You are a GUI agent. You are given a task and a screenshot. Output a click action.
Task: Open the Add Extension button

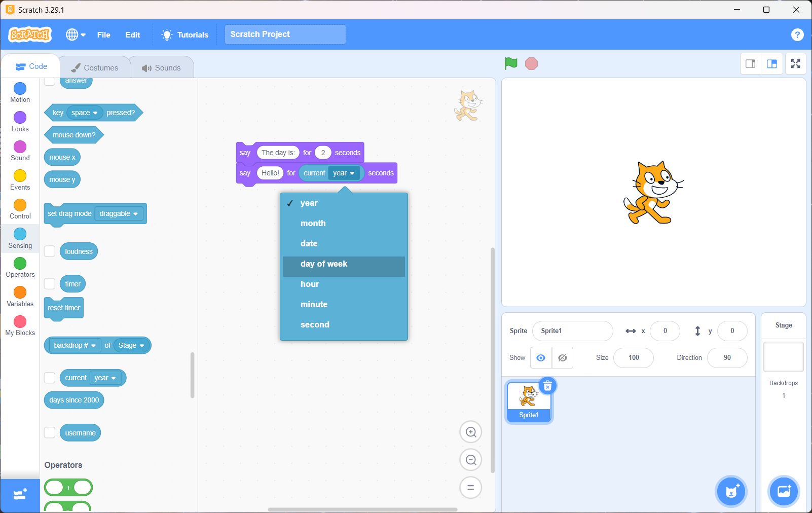pyautogui.click(x=20, y=495)
